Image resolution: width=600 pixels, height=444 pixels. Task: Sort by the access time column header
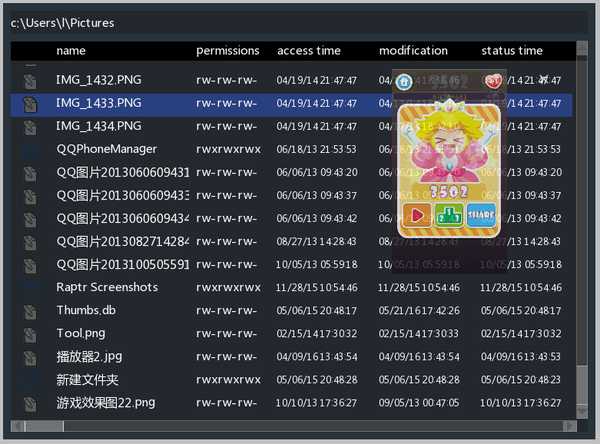pos(309,51)
